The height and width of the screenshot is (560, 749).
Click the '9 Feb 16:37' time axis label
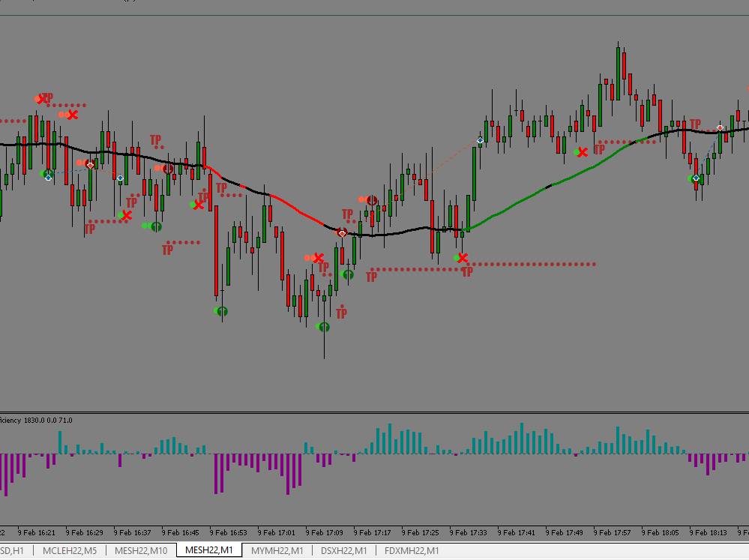point(132,532)
